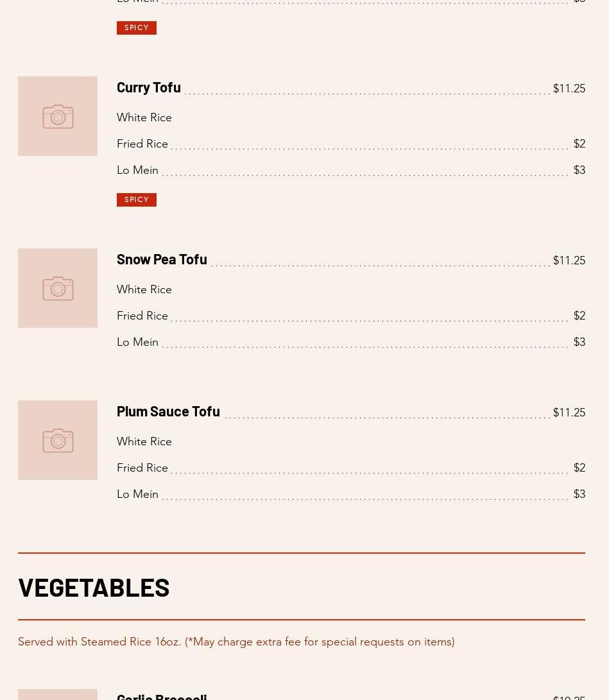
Task: Click the Curry Tofu $11.25 price
Action: tap(569, 89)
